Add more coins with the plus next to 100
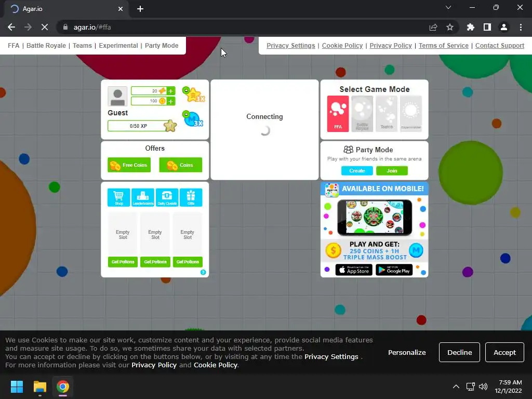Image resolution: width=532 pixels, height=399 pixels. (x=170, y=101)
